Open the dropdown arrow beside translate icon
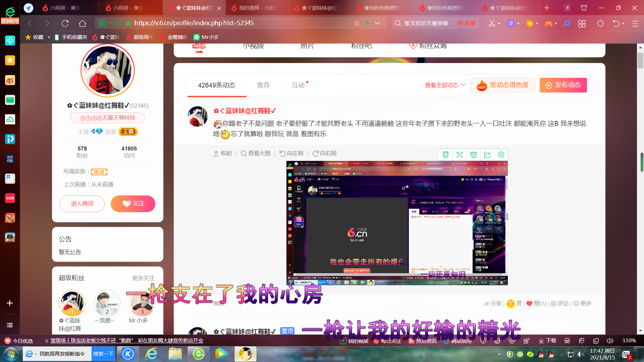The height and width of the screenshot is (362, 644). click(x=518, y=23)
